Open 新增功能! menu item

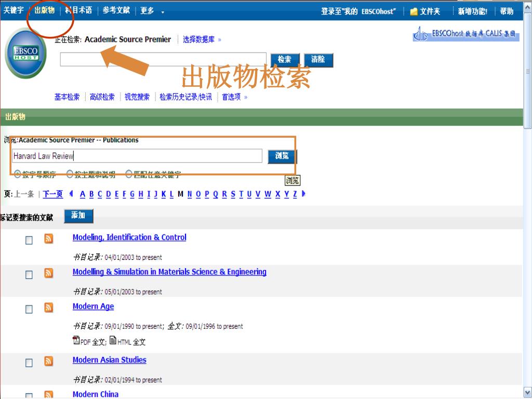click(473, 11)
